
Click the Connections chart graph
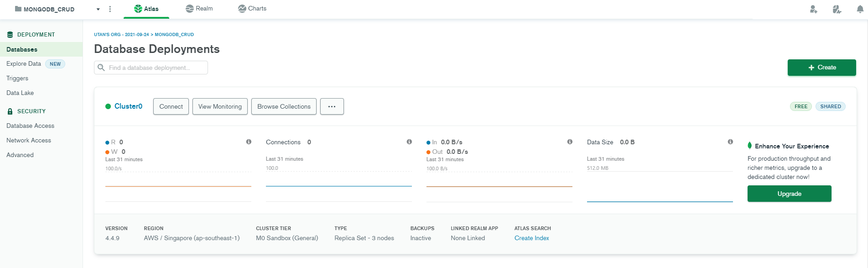pyautogui.click(x=339, y=186)
